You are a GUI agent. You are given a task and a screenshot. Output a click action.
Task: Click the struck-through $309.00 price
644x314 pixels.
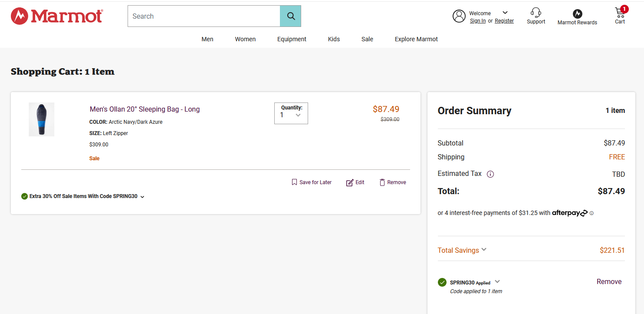(390, 119)
